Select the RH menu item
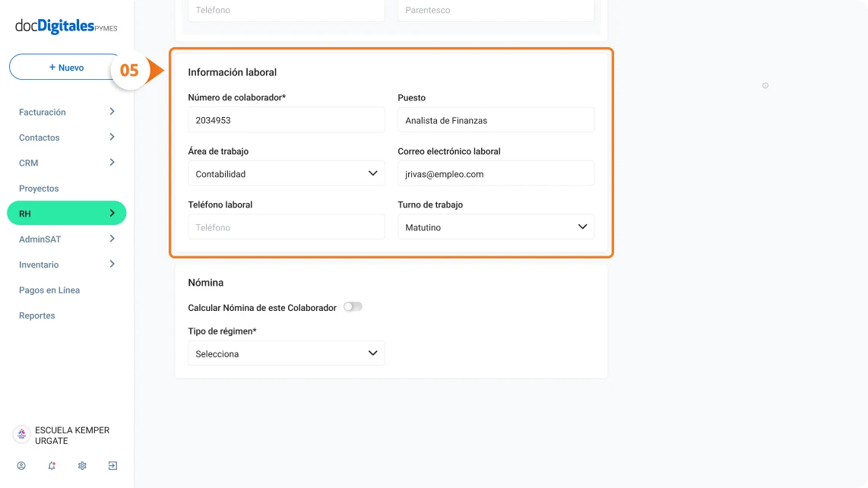868x488 pixels. [66, 214]
